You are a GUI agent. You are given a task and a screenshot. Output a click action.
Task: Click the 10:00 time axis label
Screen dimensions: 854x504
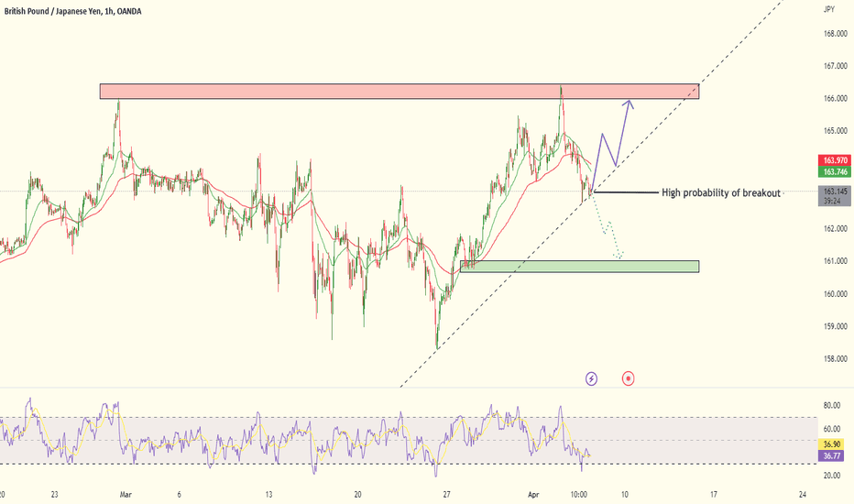pos(578,495)
